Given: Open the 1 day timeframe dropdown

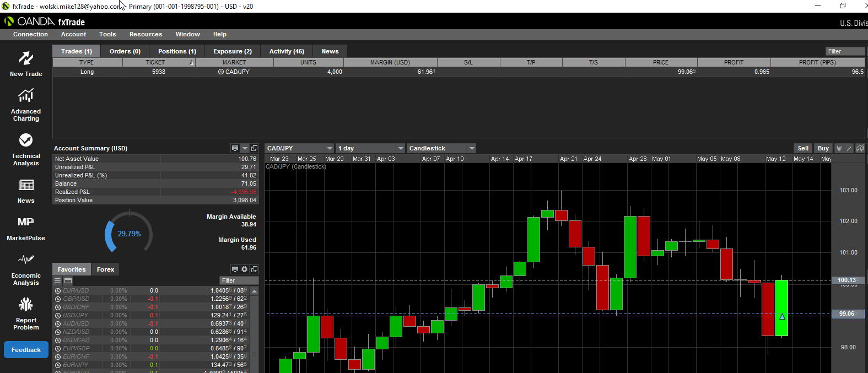Looking at the screenshot, I should (x=370, y=148).
